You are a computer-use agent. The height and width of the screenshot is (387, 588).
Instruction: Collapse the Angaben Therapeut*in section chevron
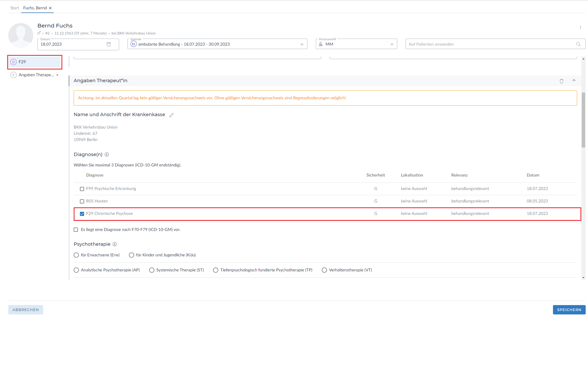point(574,81)
